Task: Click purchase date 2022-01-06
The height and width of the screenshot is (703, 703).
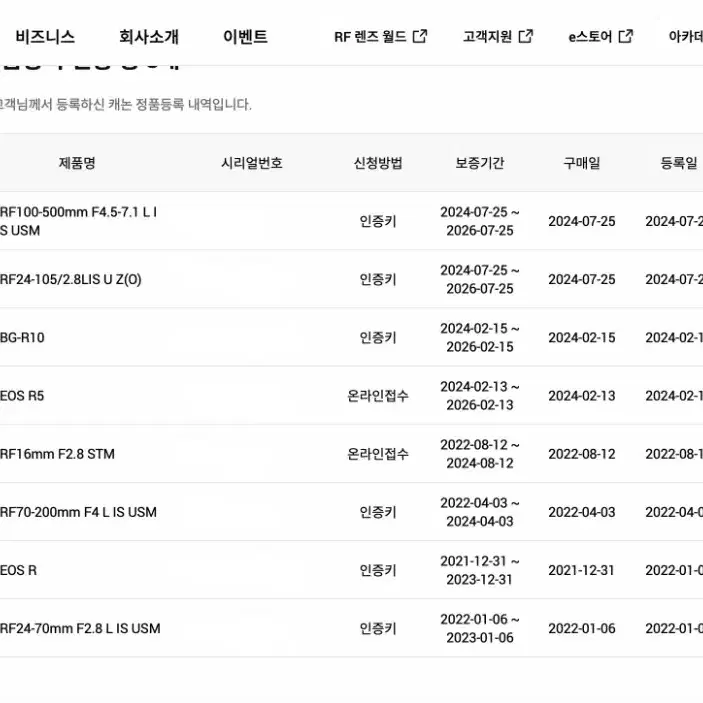Action: tap(581, 629)
